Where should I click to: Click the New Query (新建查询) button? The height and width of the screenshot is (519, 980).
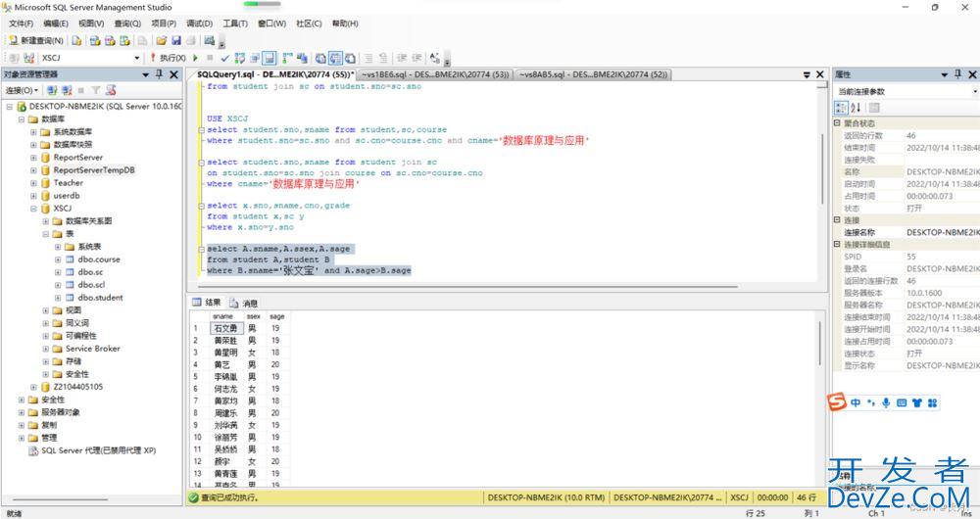35,40
